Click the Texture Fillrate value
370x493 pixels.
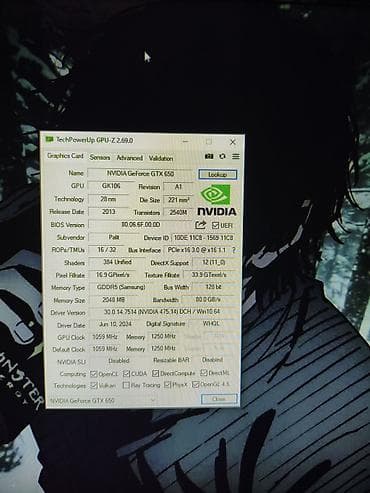pyautogui.click(x=209, y=275)
